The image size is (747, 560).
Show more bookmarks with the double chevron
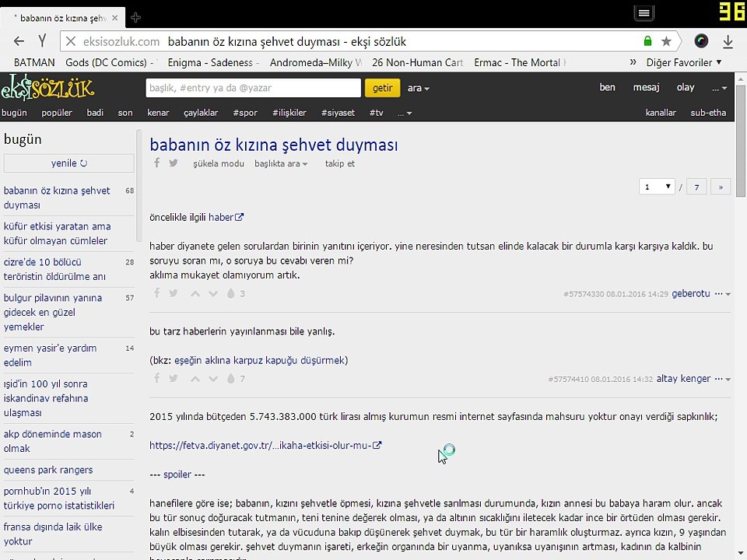pyautogui.click(x=633, y=62)
